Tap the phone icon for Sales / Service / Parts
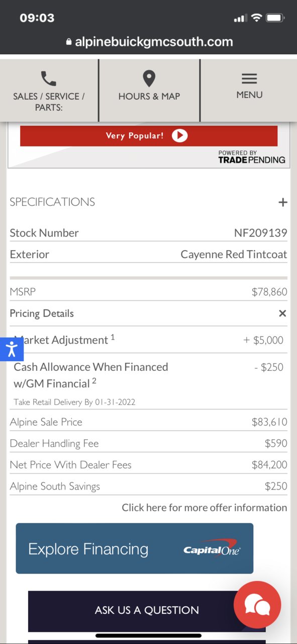The height and width of the screenshot is (644, 297). [x=49, y=78]
